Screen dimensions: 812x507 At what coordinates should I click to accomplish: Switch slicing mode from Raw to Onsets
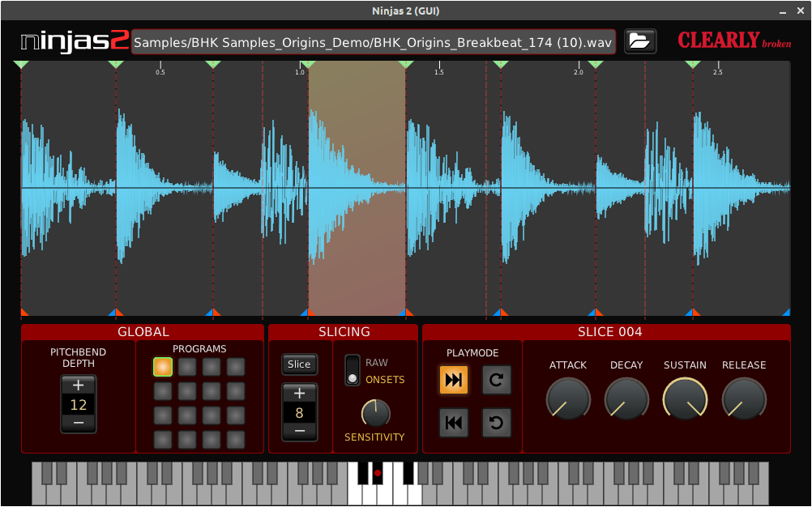pos(353,371)
